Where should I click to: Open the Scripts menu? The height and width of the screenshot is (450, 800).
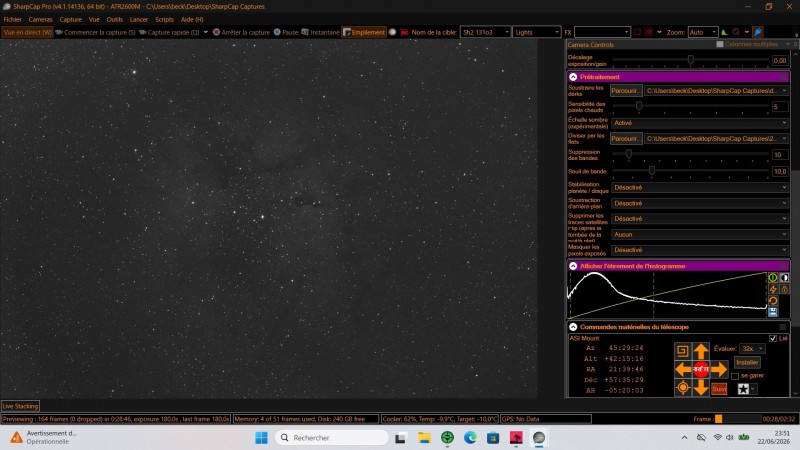164,19
